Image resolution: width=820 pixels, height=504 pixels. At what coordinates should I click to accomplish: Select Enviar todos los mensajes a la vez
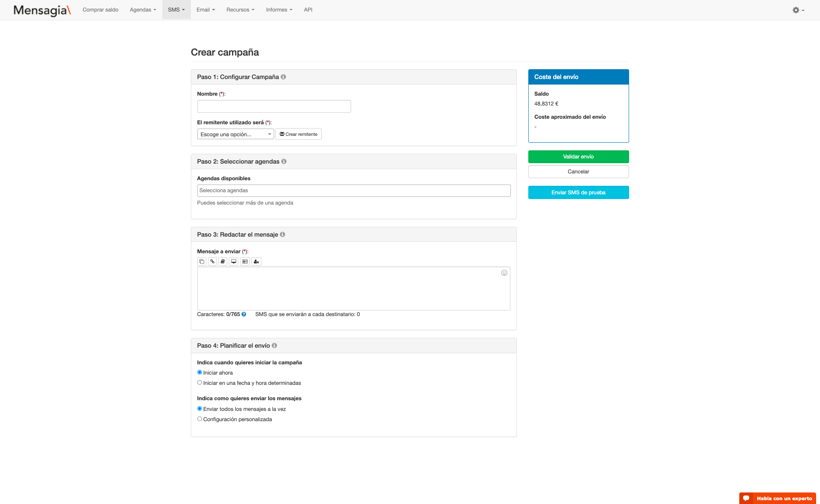[x=199, y=408]
